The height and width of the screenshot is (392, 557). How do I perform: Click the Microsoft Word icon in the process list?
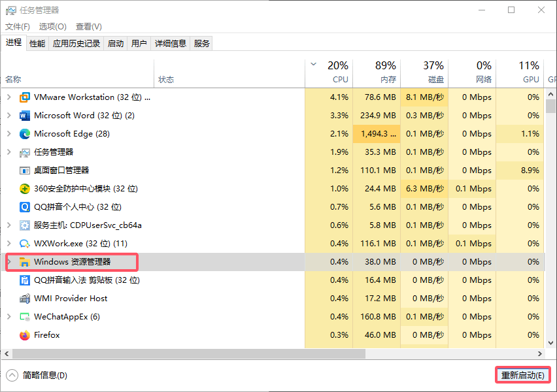coord(25,115)
